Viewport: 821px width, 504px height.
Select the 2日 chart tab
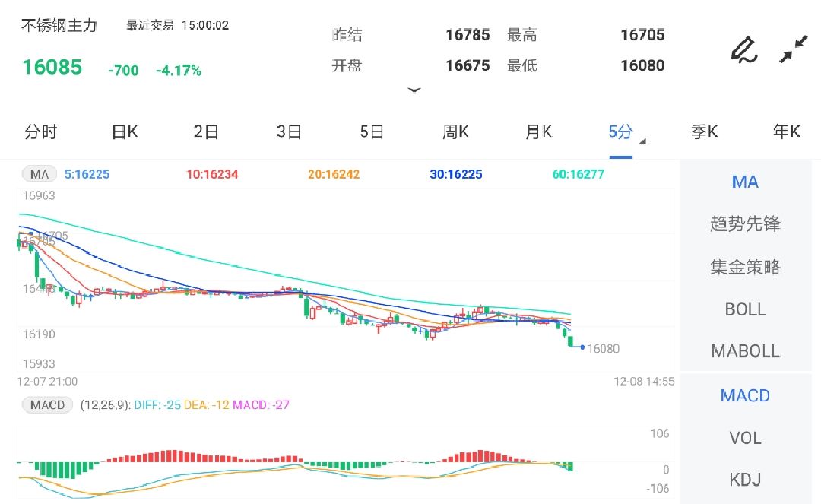point(206,132)
